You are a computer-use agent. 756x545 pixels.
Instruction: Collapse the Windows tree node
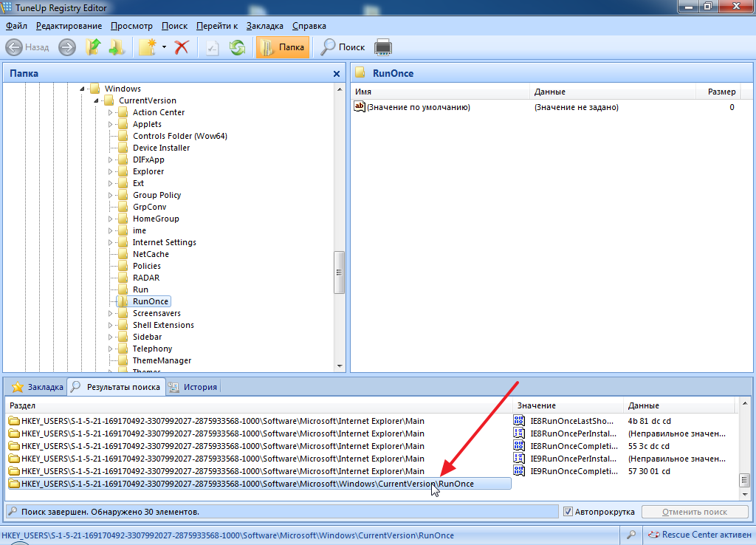point(83,89)
